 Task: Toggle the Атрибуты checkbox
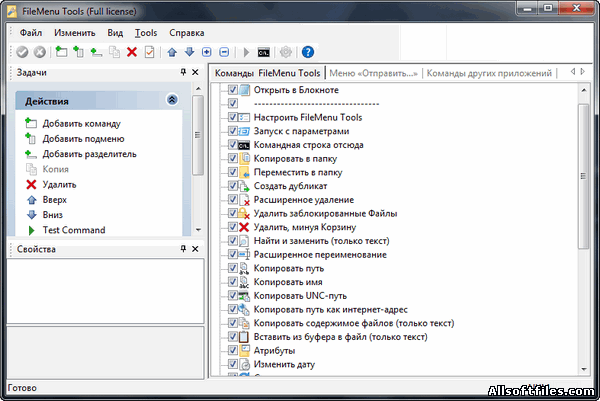pos(233,350)
